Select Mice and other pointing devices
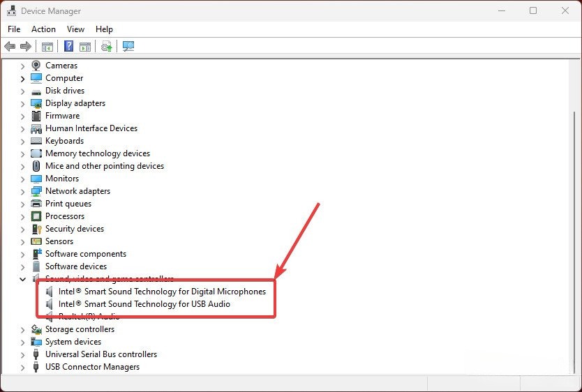 click(105, 166)
